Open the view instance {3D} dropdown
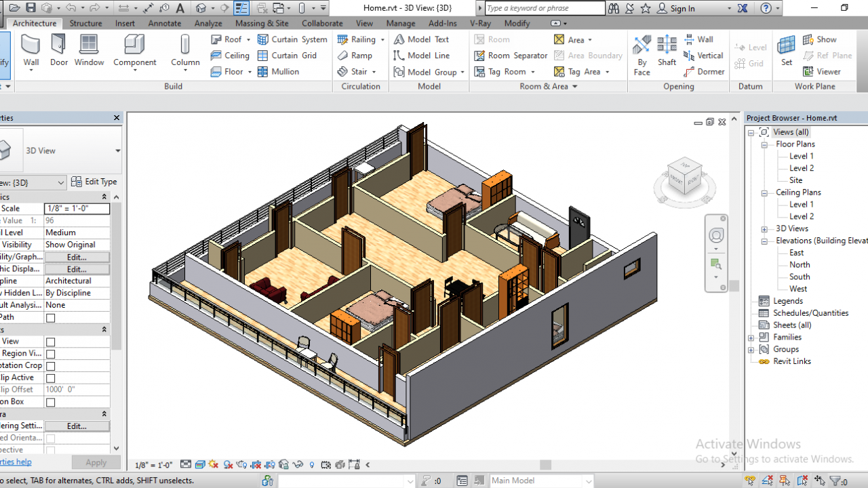This screenshot has width=868, height=488. tap(61, 182)
